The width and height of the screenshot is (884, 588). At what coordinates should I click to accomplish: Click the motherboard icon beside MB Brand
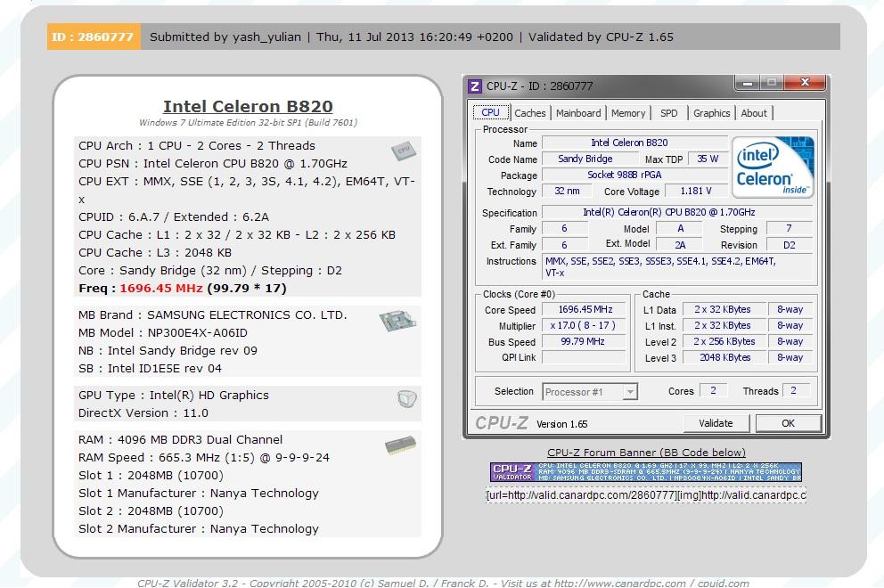coord(397,320)
